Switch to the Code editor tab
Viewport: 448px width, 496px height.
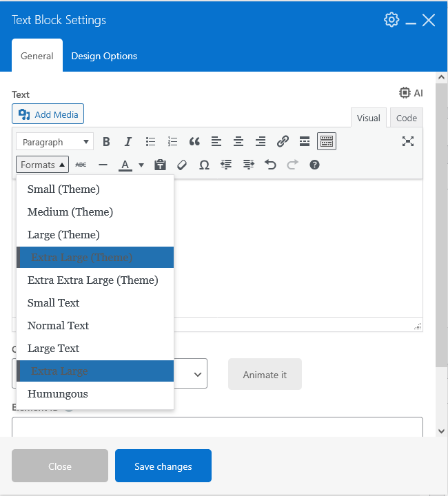pos(407,118)
